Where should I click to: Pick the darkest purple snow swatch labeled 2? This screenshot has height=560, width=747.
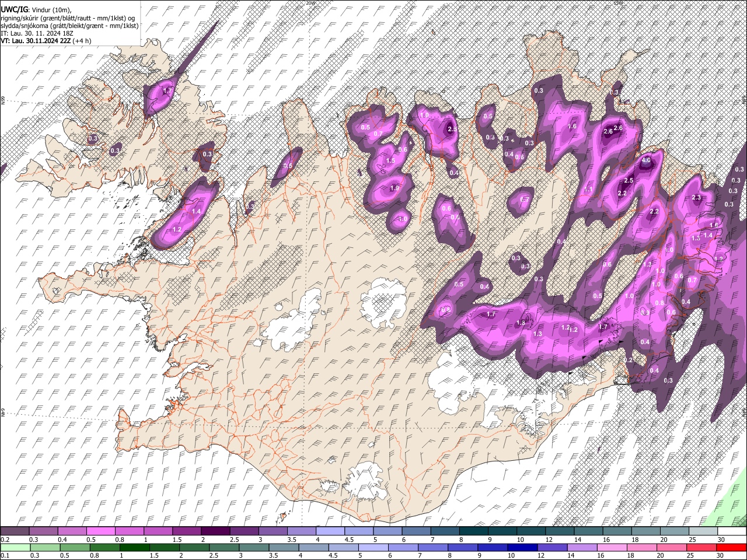[215, 531]
